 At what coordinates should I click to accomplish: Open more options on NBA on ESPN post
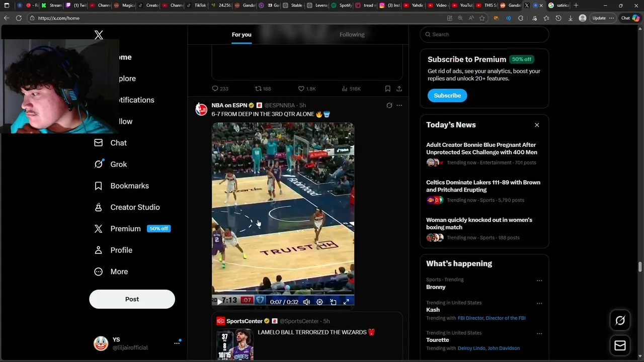(x=399, y=106)
